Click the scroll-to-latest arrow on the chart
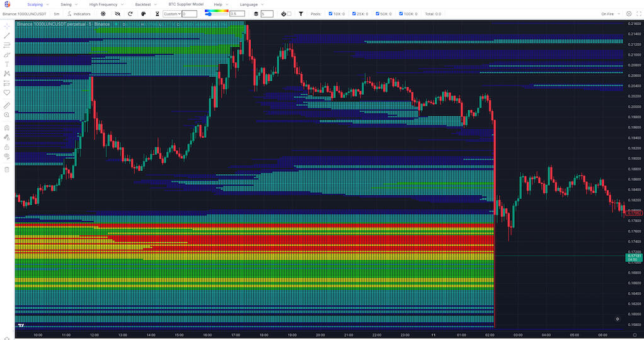This screenshot has width=644, height=340. click(x=618, y=319)
